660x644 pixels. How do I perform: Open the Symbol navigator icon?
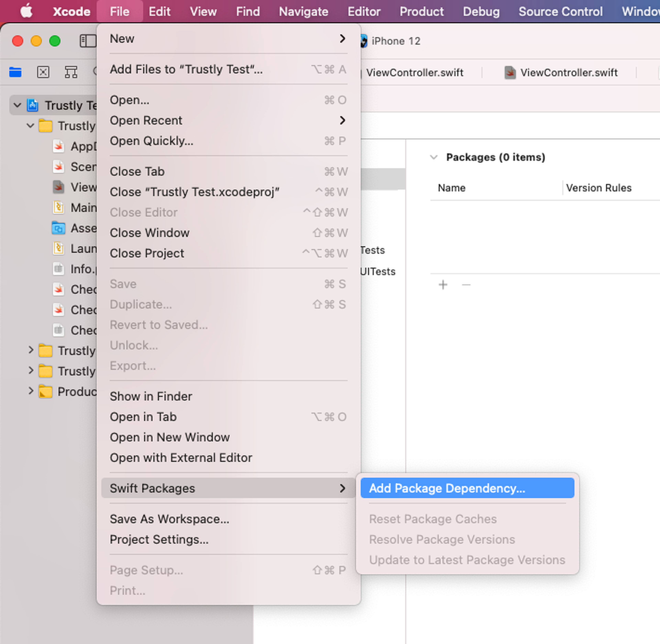(x=71, y=72)
